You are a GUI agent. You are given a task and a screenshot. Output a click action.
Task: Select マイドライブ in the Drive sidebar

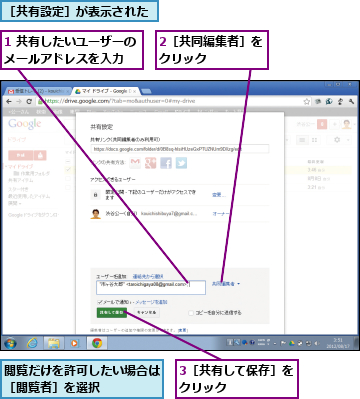[x=20, y=166]
